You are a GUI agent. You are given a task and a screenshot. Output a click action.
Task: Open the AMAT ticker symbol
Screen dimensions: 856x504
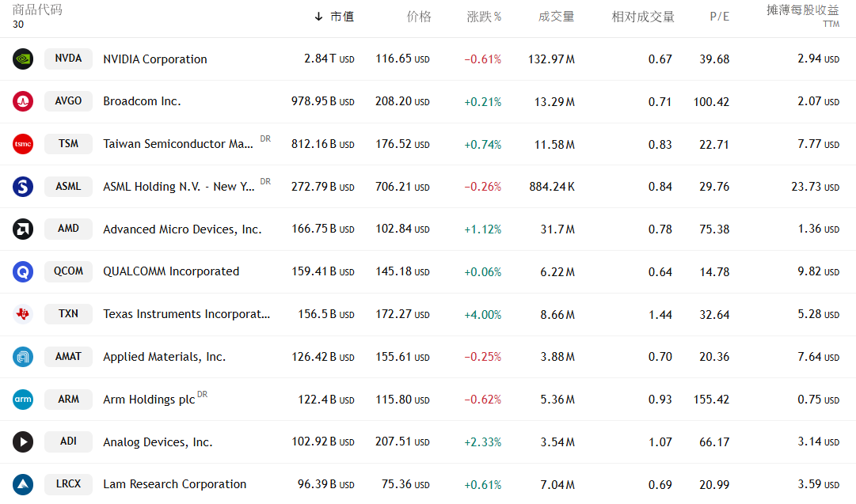68,356
